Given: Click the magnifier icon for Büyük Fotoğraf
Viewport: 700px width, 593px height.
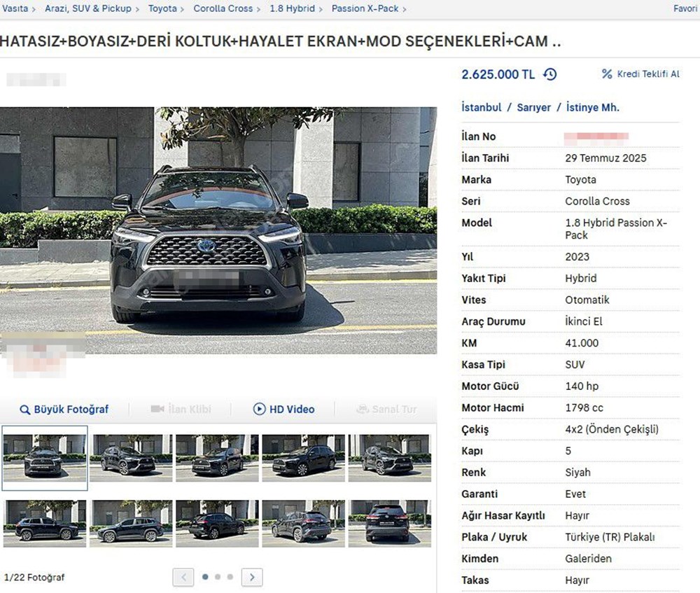Looking at the screenshot, I should coord(25,410).
